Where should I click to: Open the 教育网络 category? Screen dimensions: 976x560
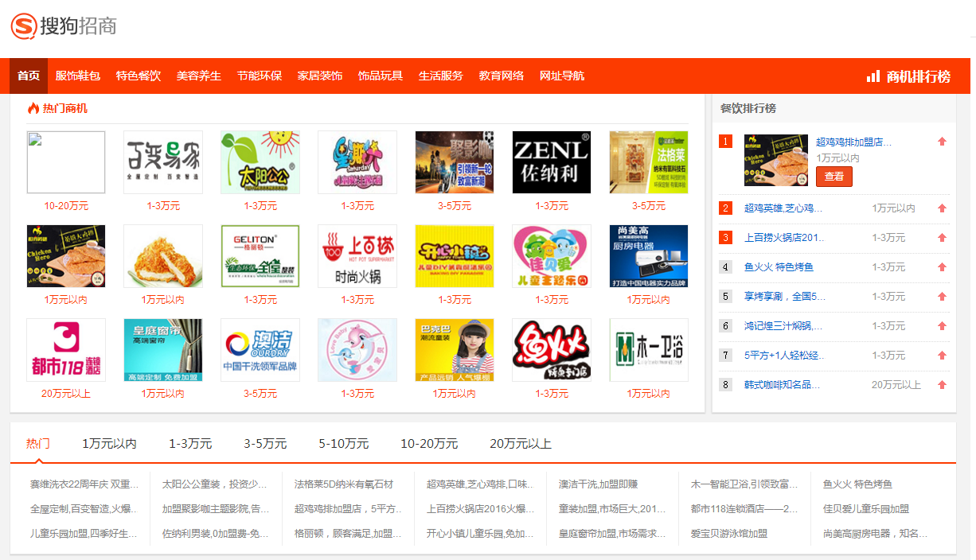(502, 76)
